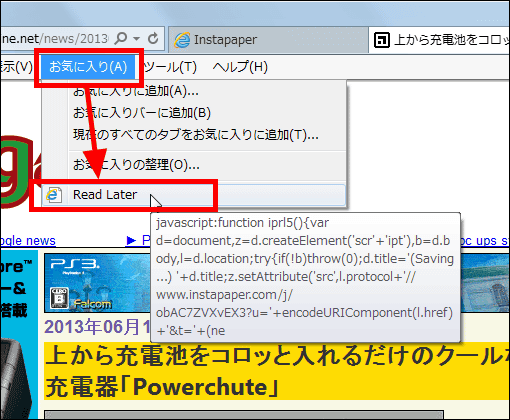Open the お気に入り(A) menu
This screenshot has width=510, height=420.
[88, 67]
